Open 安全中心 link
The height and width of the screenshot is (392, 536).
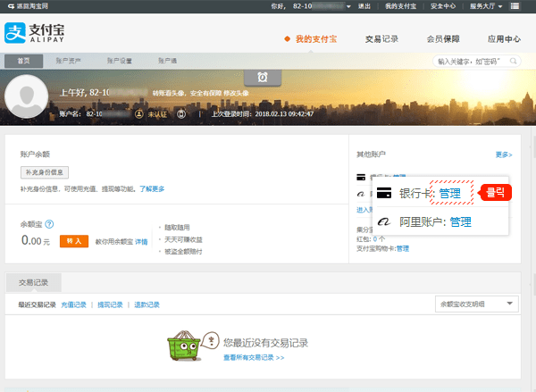(443, 6)
